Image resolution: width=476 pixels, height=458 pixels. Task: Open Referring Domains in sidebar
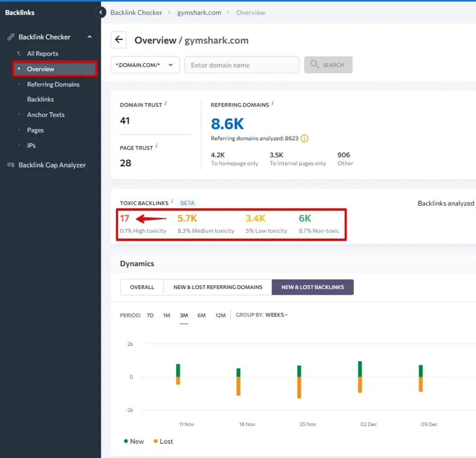click(x=53, y=85)
